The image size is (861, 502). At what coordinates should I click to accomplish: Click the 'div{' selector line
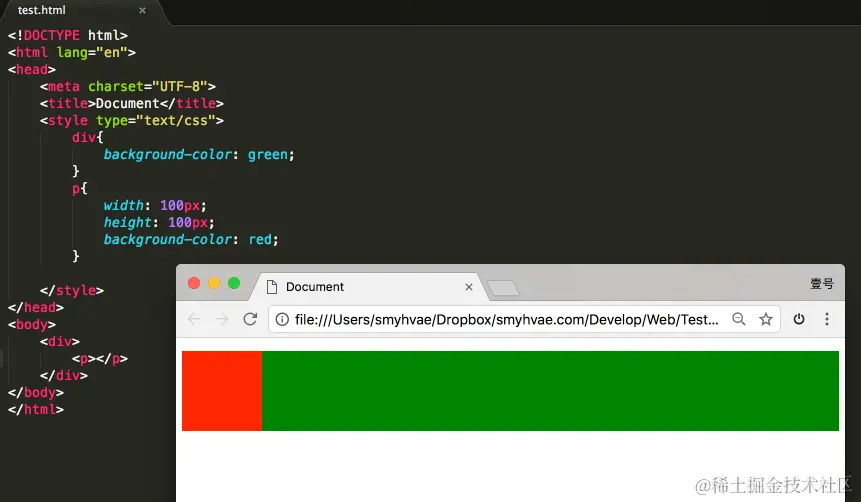88,137
